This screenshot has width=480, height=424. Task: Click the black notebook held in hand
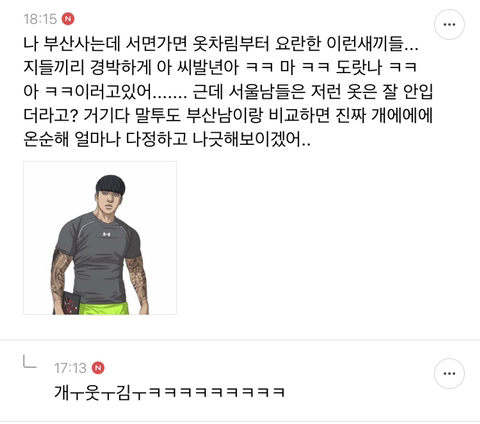pos(69,303)
